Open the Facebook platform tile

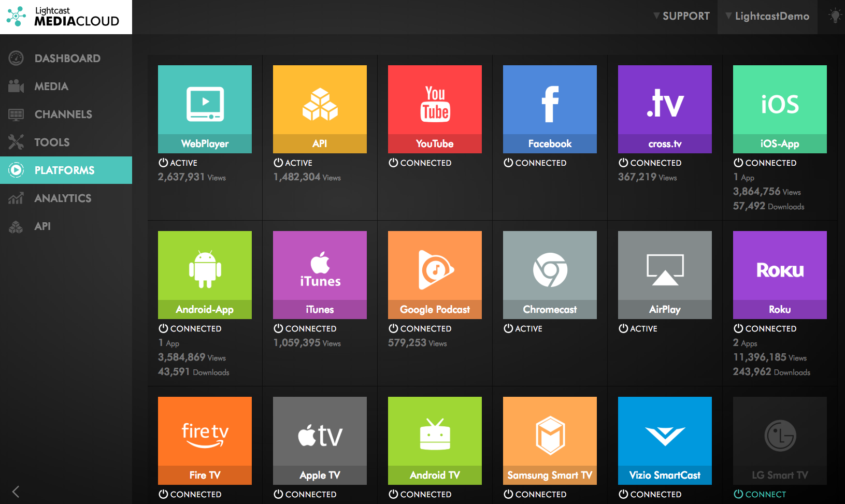(550, 109)
